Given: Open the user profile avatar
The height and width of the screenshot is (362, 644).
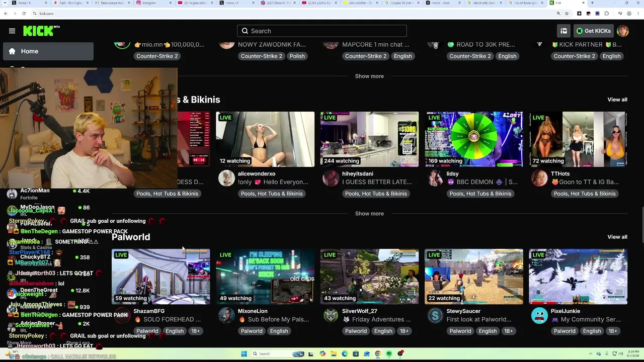Looking at the screenshot, I should 622,31.
